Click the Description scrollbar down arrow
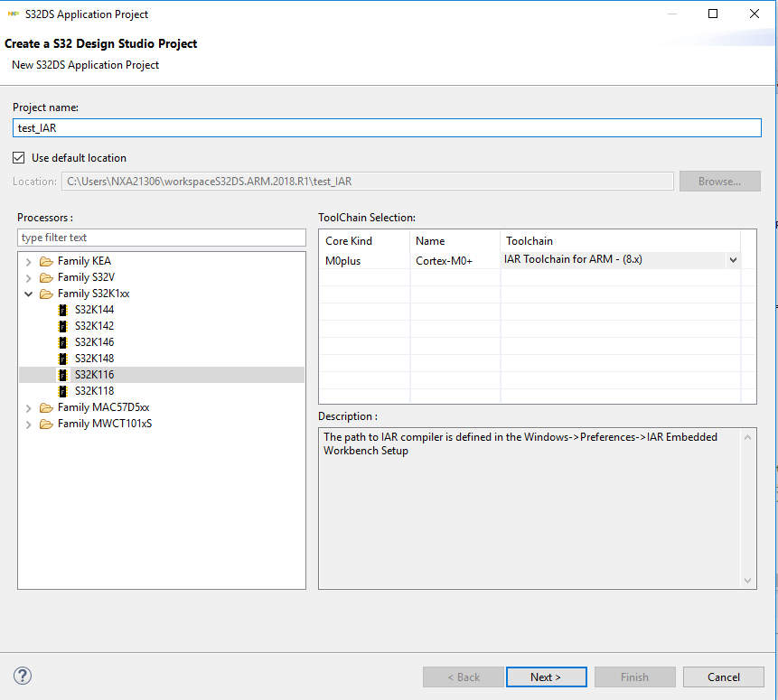The width and height of the screenshot is (778, 700). [x=748, y=581]
